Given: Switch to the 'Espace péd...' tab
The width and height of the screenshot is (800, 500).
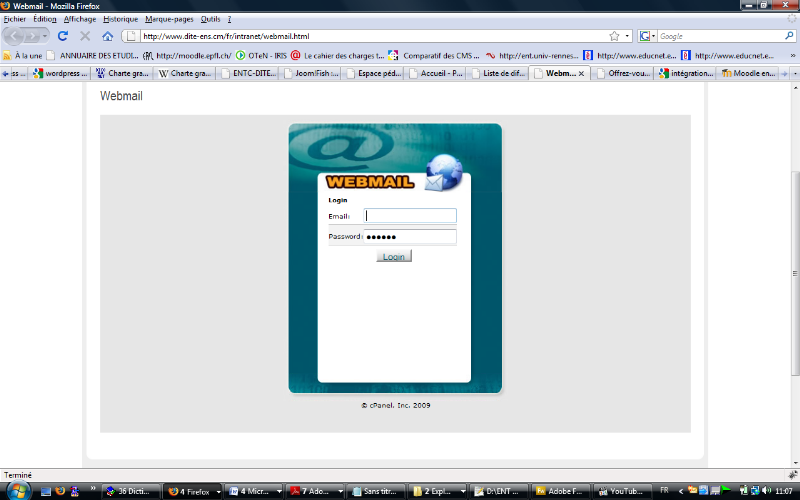Looking at the screenshot, I should click(x=374, y=73).
